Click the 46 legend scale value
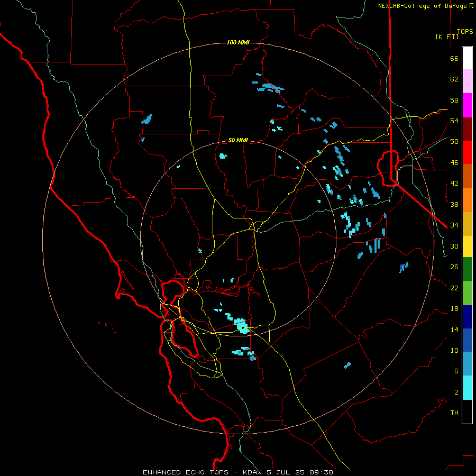The image size is (476, 476). (x=454, y=162)
